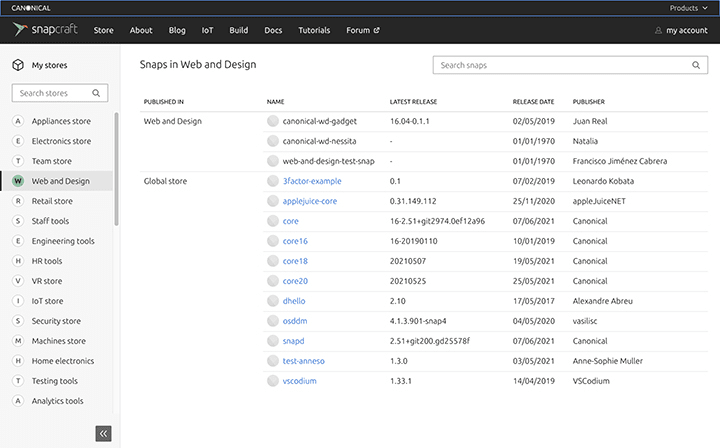
Task: Open the Docs nav item
Action: pos(273,30)
